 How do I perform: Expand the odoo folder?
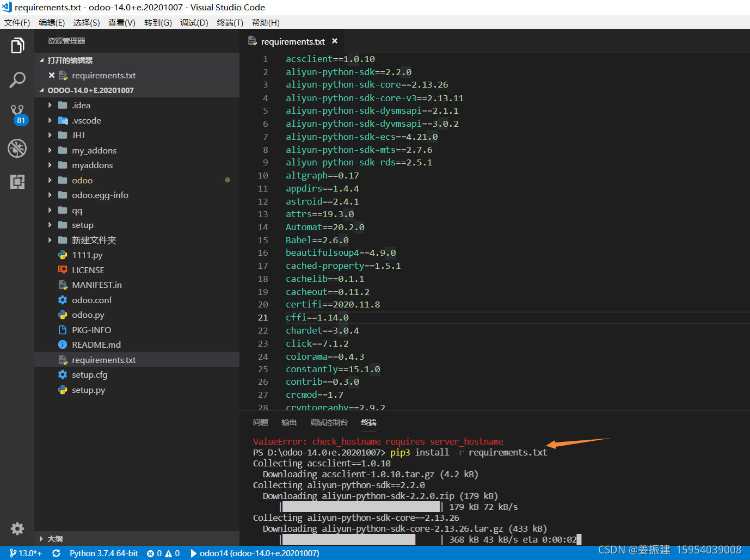[137, 180]
